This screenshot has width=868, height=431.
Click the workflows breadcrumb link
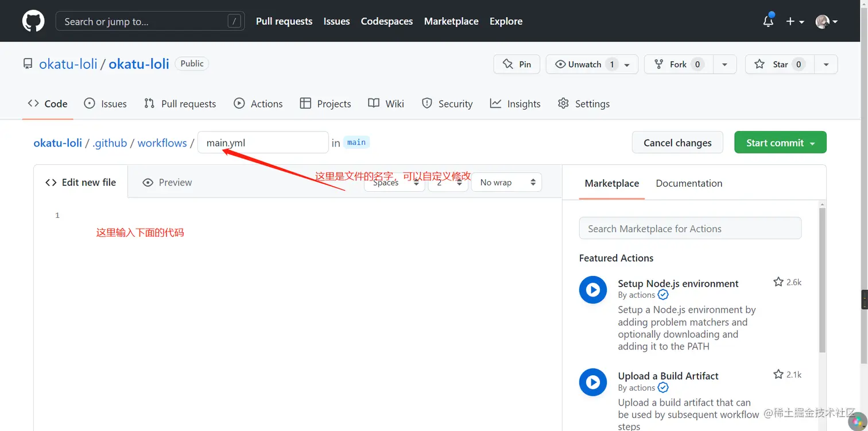162,143
